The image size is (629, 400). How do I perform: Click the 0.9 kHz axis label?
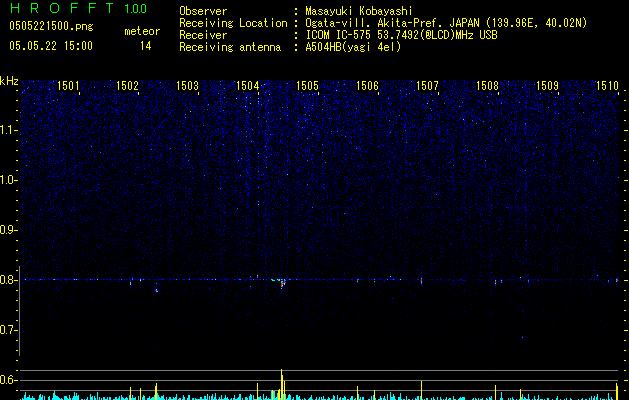pyautogui.click(x=8, y=230)
